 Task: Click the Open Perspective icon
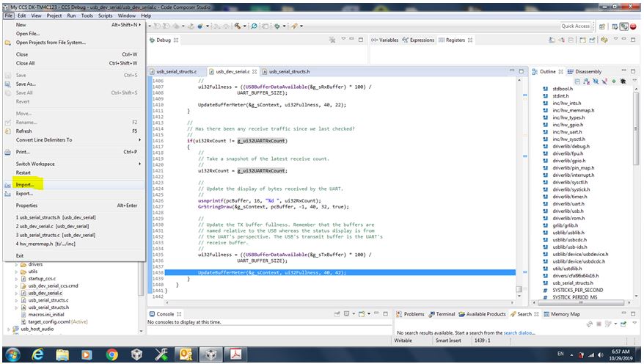pyautogui.click(x=602, y=26)
